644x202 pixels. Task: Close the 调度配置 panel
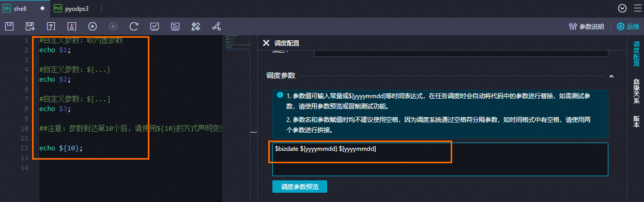tap(266, 43)
